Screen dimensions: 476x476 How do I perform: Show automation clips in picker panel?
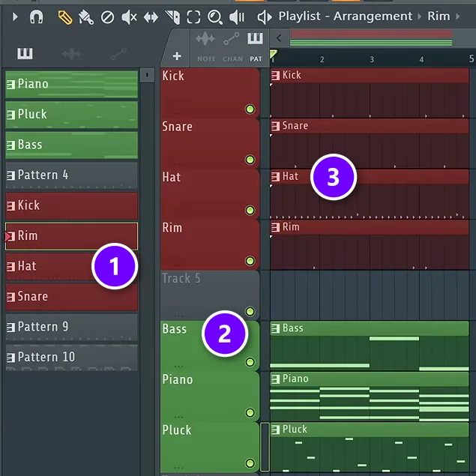click(x=118, y=54)
